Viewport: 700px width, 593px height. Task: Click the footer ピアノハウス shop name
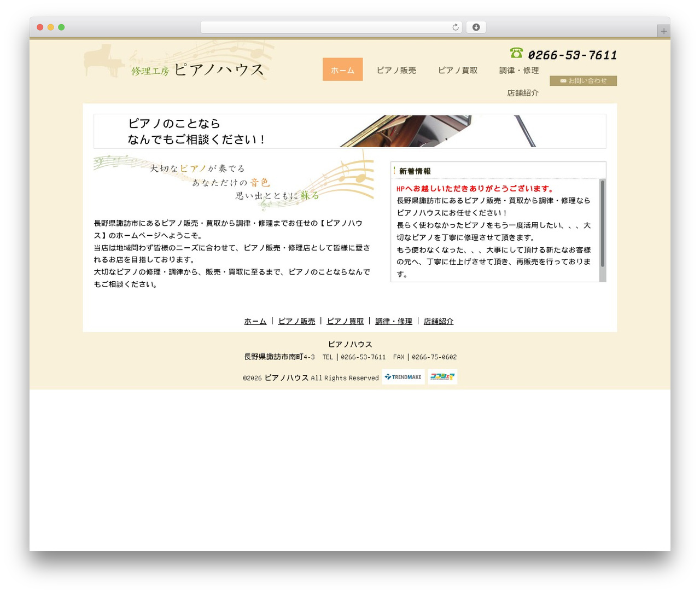[350, 344]
